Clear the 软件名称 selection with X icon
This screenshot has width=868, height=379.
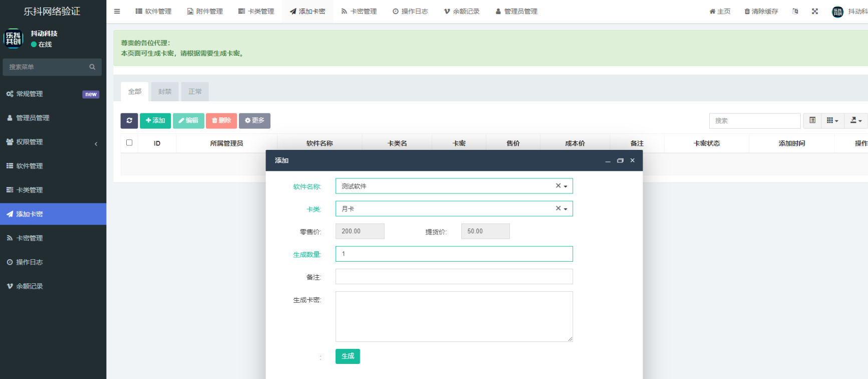(558, 186)
